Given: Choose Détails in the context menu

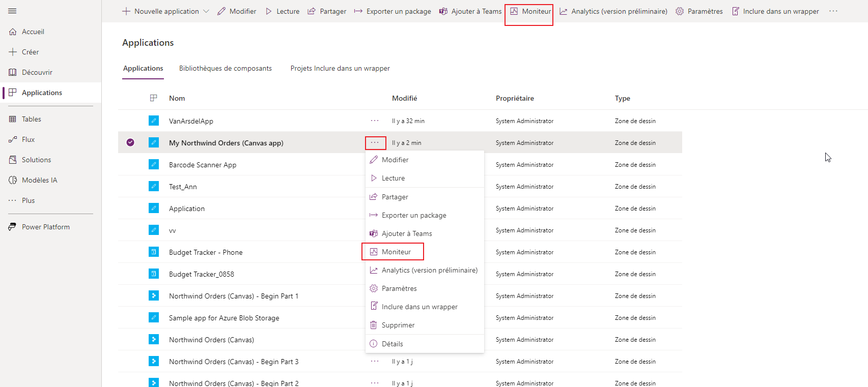Looking at the screenshot, I should pyautogui.click(x=425, y=344).
